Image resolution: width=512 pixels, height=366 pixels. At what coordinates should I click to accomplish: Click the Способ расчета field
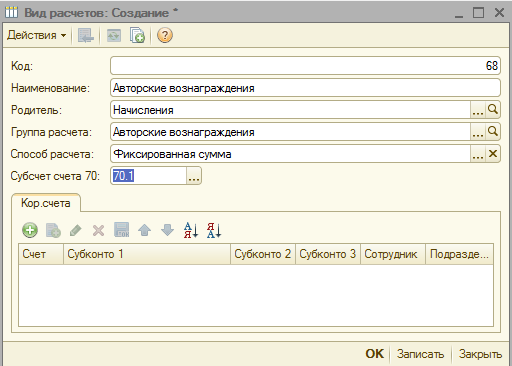point(290,154)
